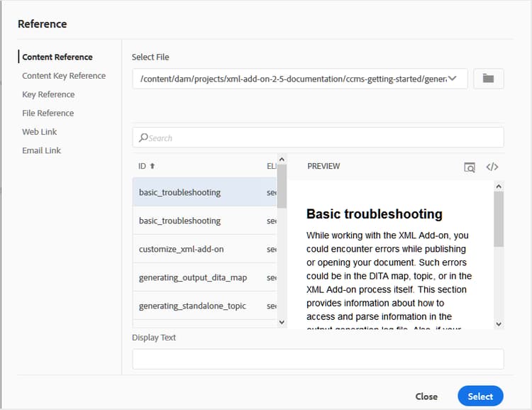Select the generating_output_dita_map entry
Screen dimensions: 532x410
pos(193,277)
